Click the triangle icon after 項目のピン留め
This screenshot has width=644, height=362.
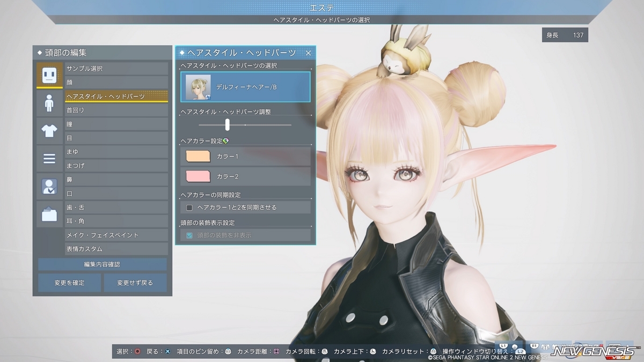point(228,351)
